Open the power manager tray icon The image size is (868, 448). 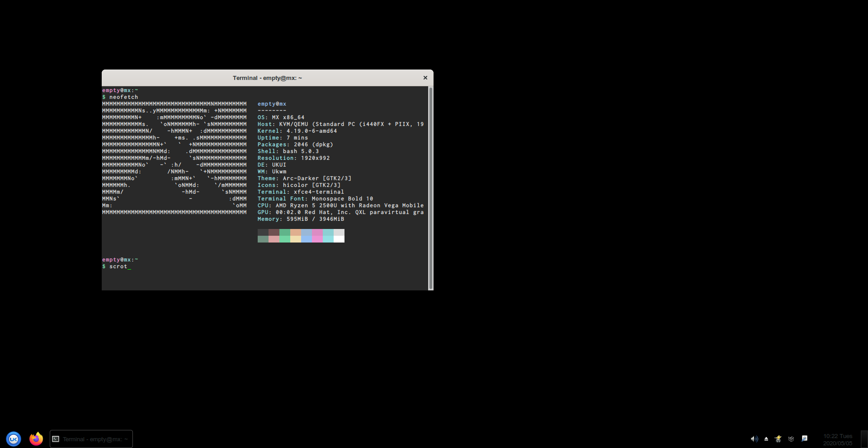pyautogui.click(x=778, y=439)
